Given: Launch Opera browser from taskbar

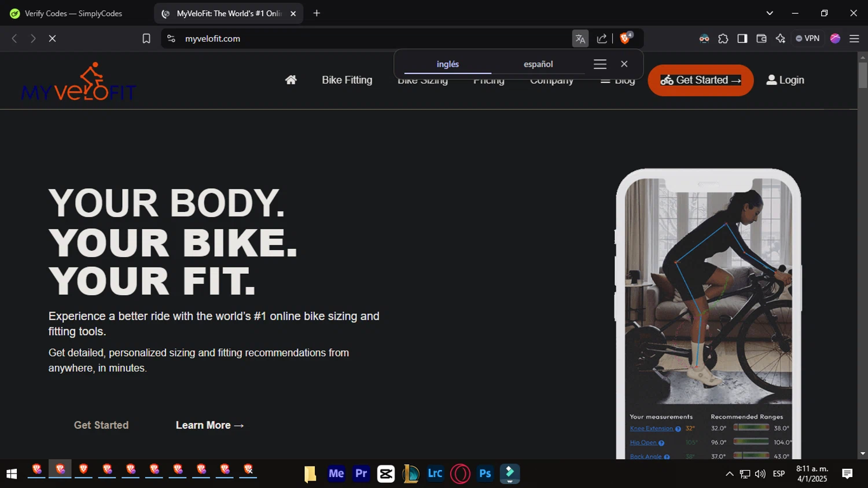Looking at the screenshot, I should [460, 474].
